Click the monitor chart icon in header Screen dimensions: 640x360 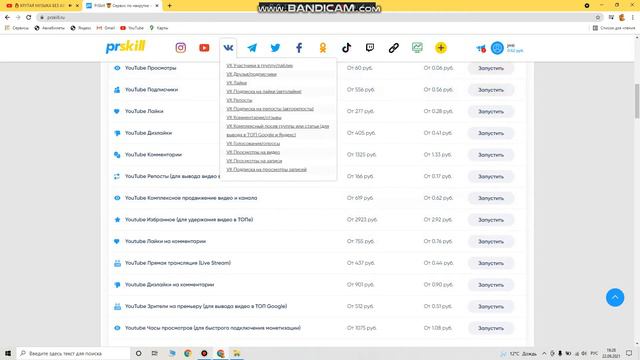tap(417, 48)
